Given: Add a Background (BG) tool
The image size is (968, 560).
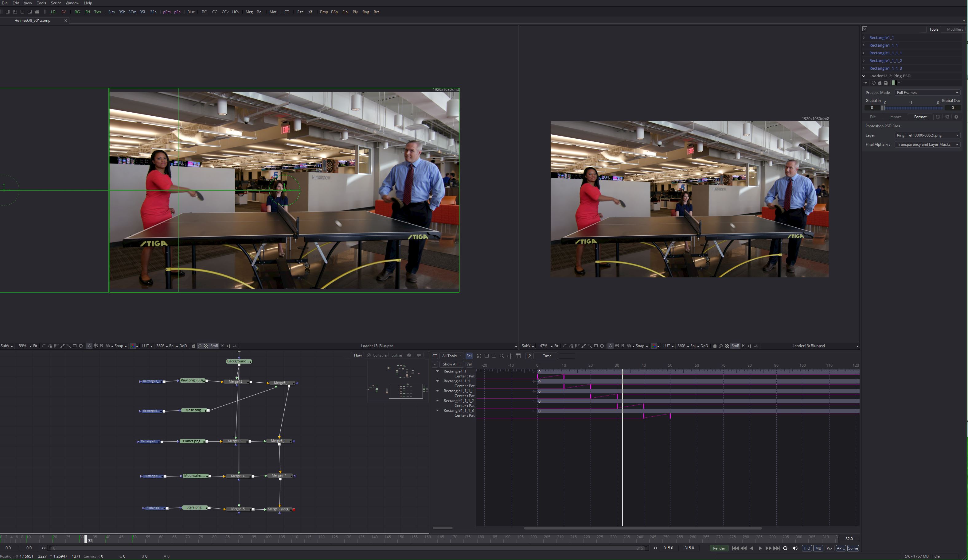Looking at the screenshot, I should [77, 12].
